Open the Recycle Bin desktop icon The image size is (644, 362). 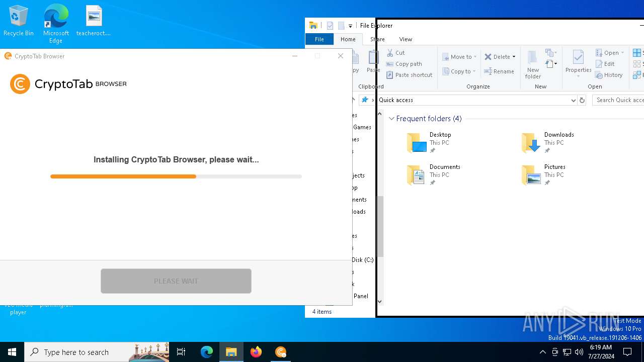[19, 21]
